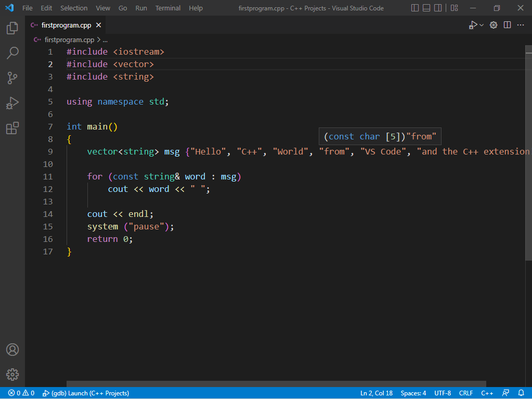
Task: Open the Manage gear in activity bar
Action: tap(12, 375)
